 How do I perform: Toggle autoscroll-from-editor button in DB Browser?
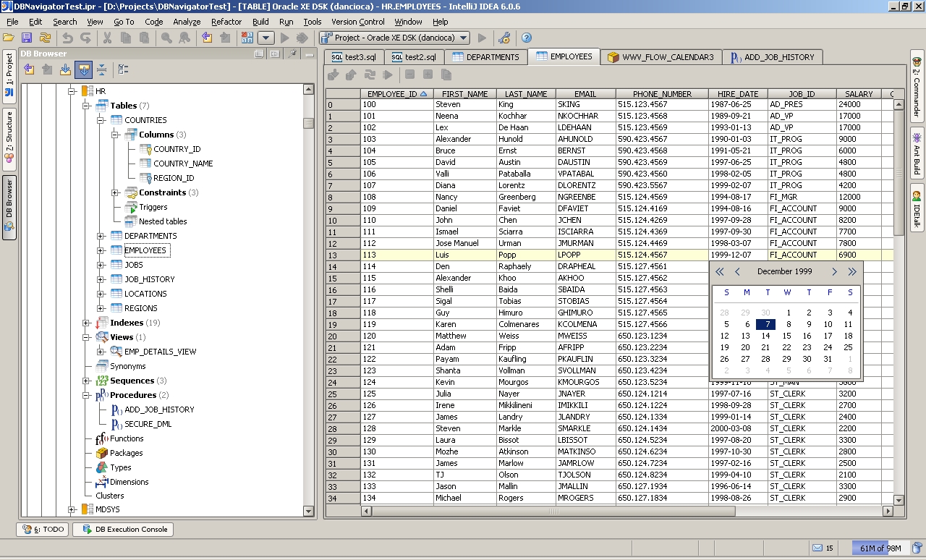[83, 69]
